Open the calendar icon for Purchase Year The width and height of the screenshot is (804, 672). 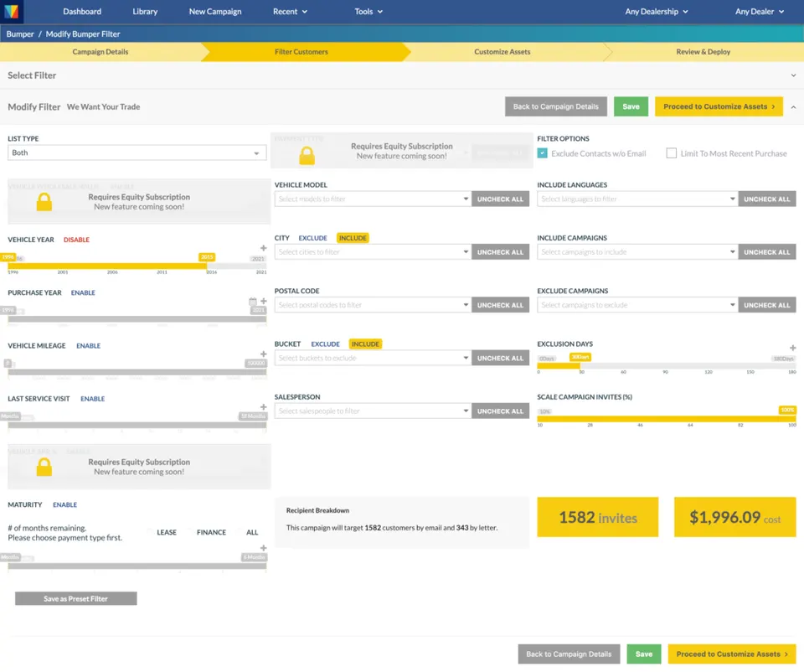[x=253, y=301]
